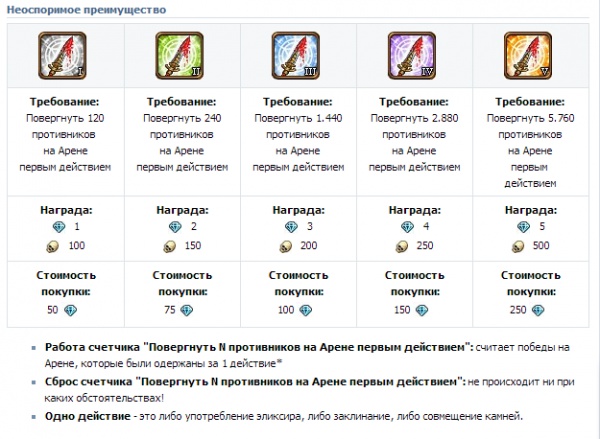This screenshot has height=439, width=600.
Task: Select the diamond icon after purchase cost 75
Action: click(x=186, y=311)
